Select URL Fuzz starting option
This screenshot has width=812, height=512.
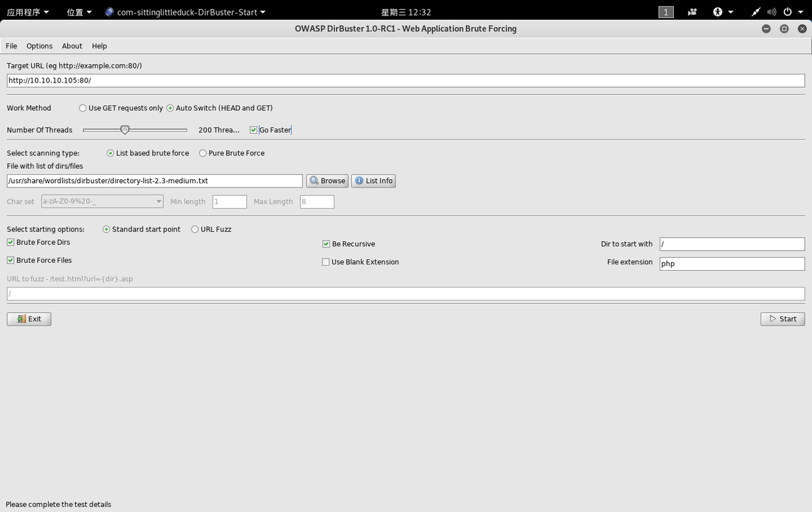click(211, 229)
